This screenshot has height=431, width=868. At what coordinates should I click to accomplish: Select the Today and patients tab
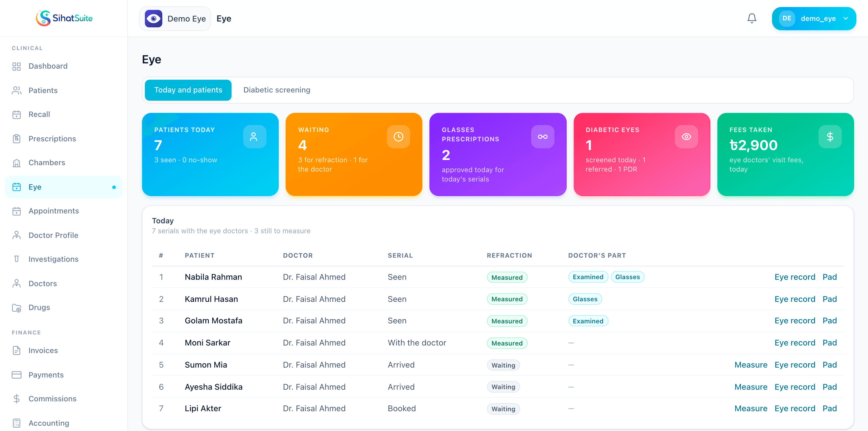coord(188,90)
